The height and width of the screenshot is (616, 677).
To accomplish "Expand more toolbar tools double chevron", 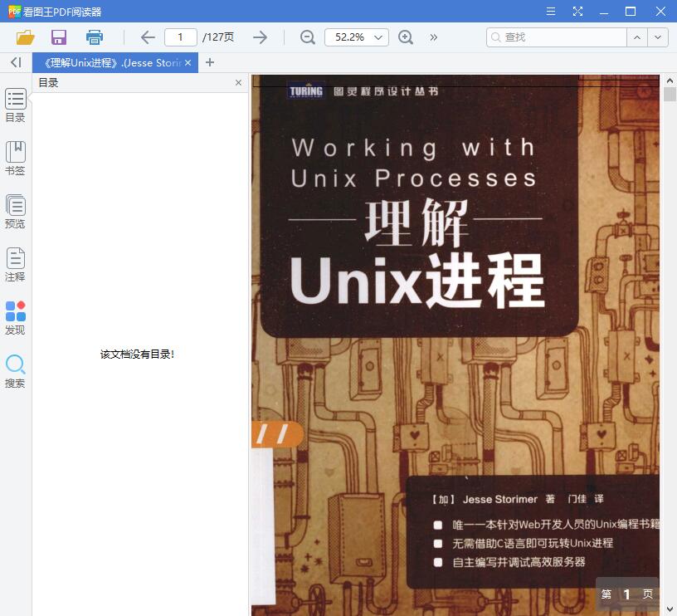I will (433, 37).
